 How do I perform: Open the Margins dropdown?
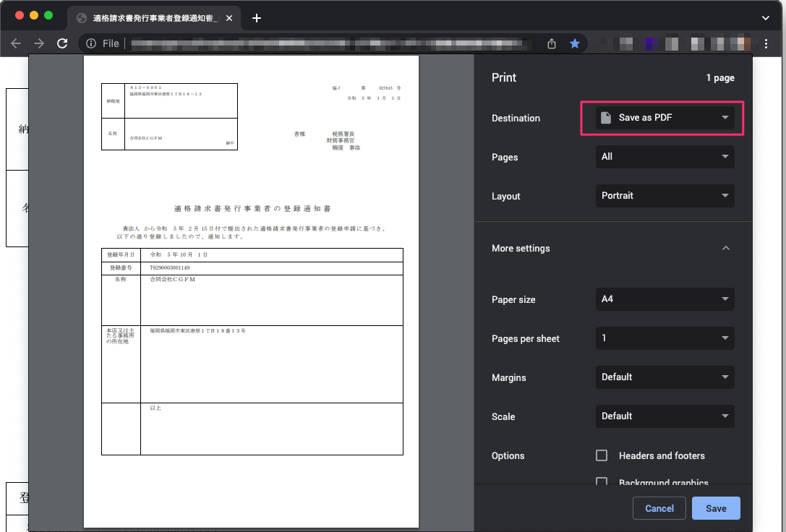point(664,377)
